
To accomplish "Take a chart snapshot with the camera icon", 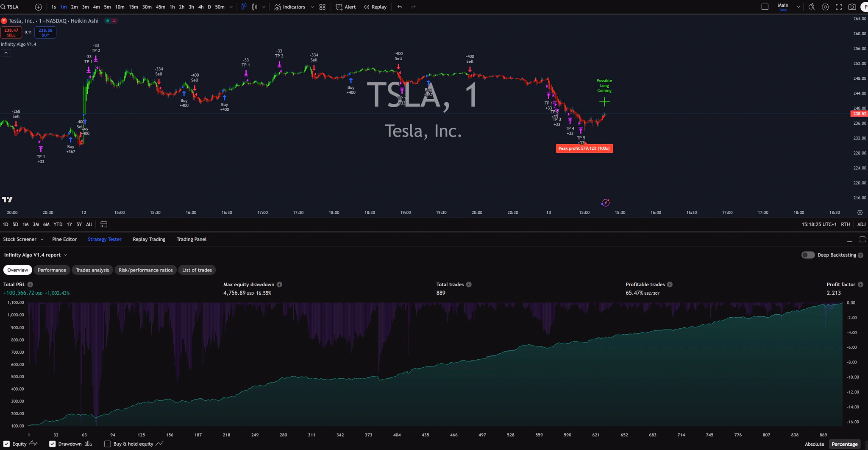I will (x=852, y=7).
